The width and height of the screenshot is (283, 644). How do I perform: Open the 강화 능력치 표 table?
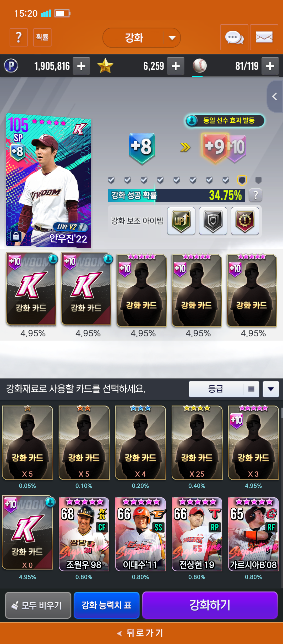click(106, 605)
